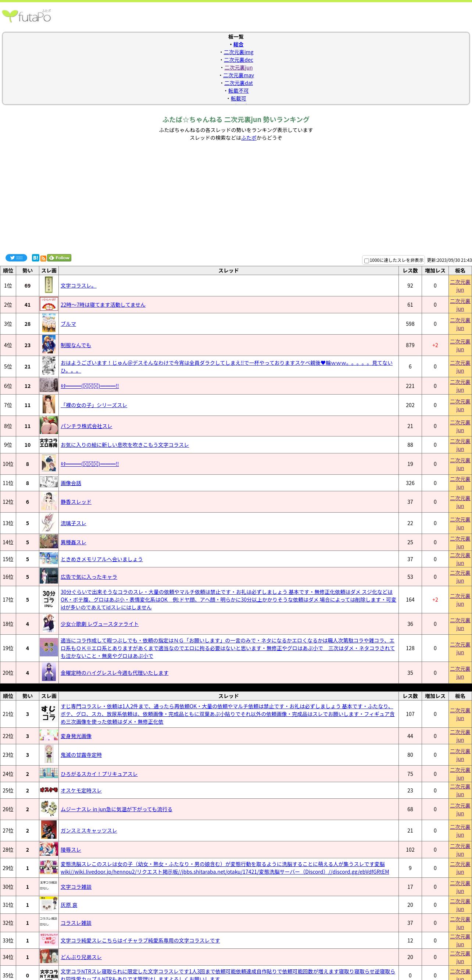Open the どんぶり兄弟スレ thread

pos(81,957)
